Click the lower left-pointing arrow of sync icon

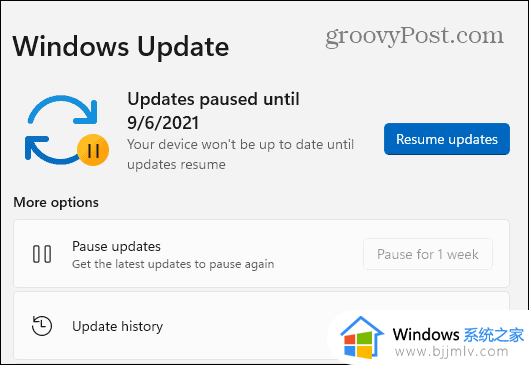tap(51, 150)
